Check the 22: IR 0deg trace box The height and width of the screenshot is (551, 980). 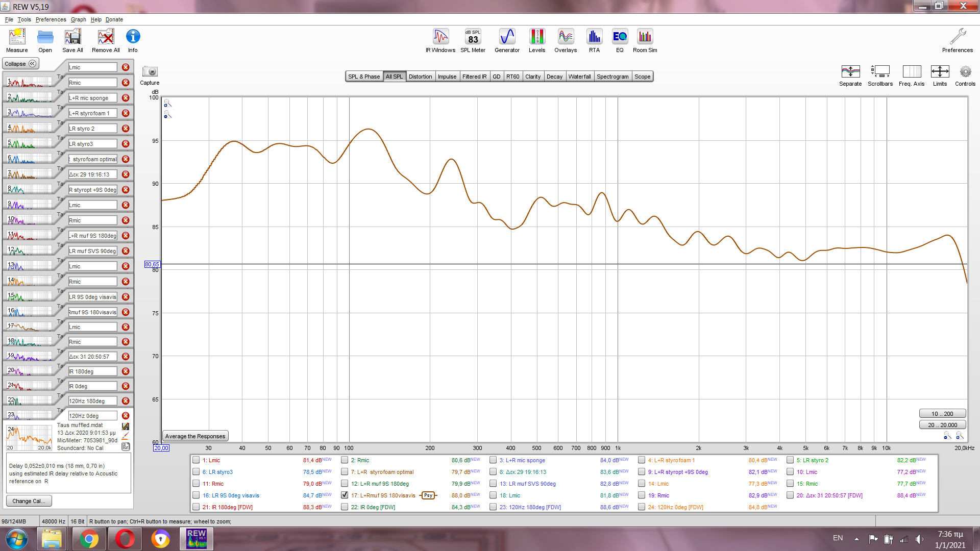(x=345, y=507)
